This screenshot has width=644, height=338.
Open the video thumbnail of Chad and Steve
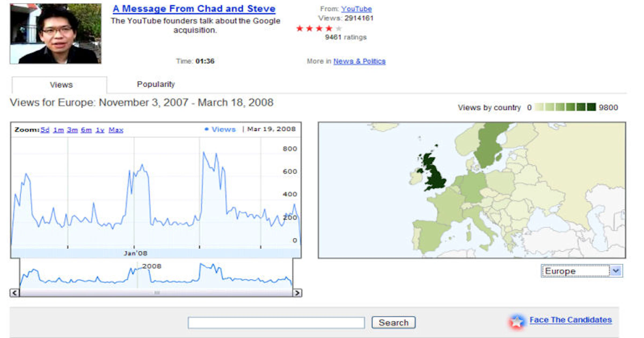pos(56,34)
